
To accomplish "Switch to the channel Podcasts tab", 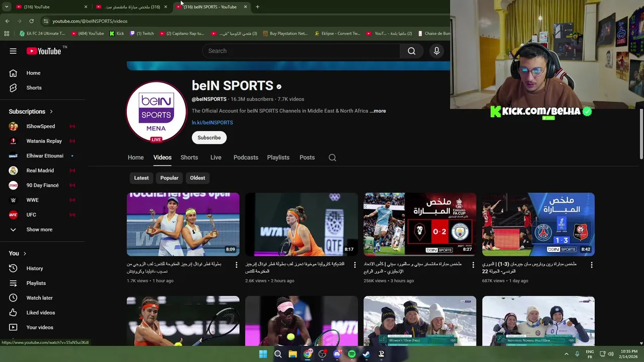I will pos(246,157).
